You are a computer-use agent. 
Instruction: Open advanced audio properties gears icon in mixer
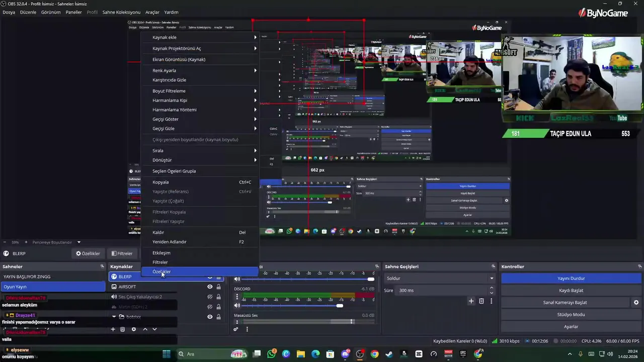(x=235, y=329)
